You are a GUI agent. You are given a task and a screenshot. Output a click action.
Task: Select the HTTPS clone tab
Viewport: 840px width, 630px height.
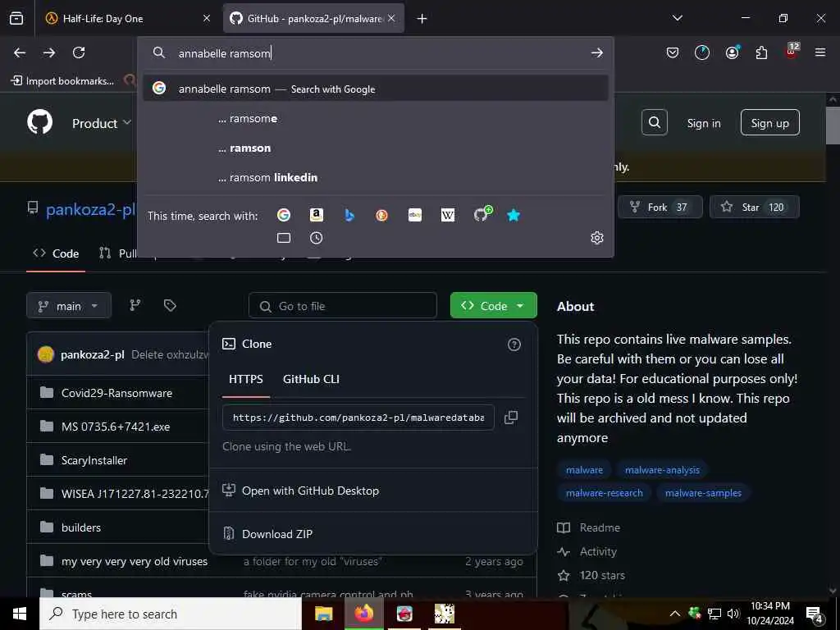[246, 379]
